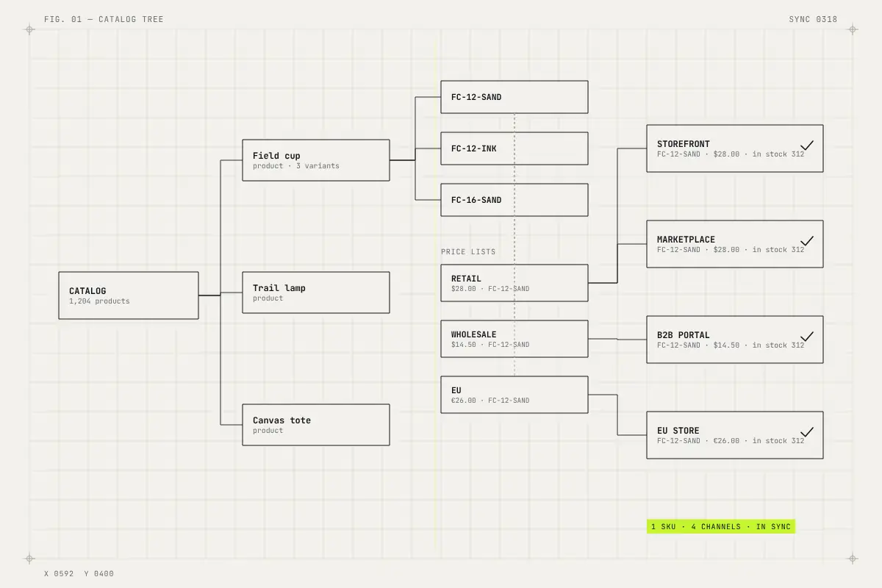Click '$28.00 · FC-12-SAND' under RETAIL
Viewport: 882px width, 588px height.
[490, 289]
